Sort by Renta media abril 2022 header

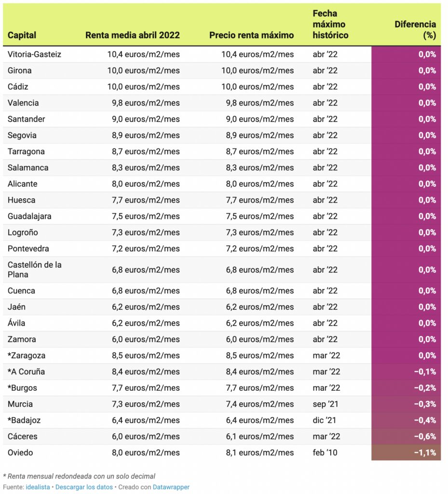132,35
